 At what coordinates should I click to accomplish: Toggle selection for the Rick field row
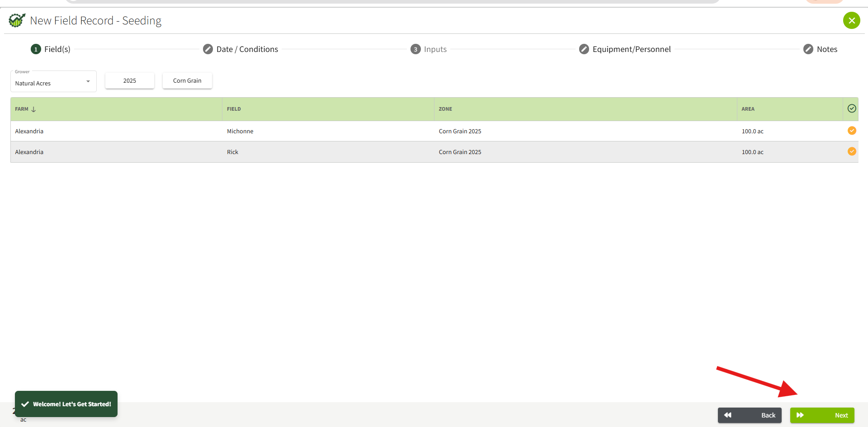[x=852, y=151]
